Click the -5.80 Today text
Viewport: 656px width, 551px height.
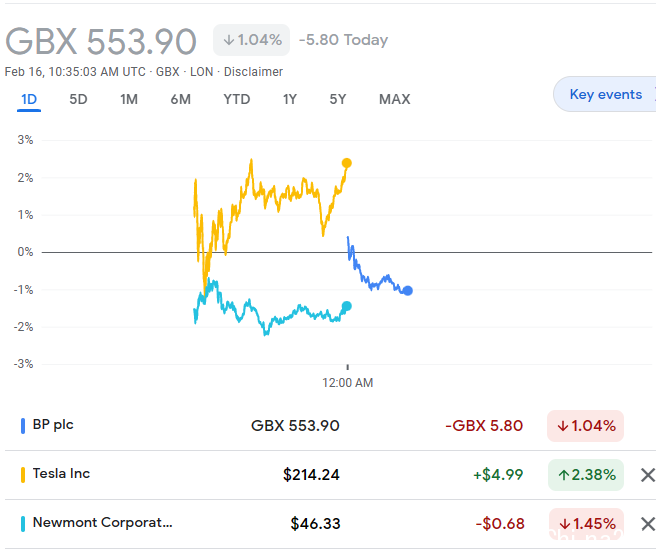coord(343,40)
